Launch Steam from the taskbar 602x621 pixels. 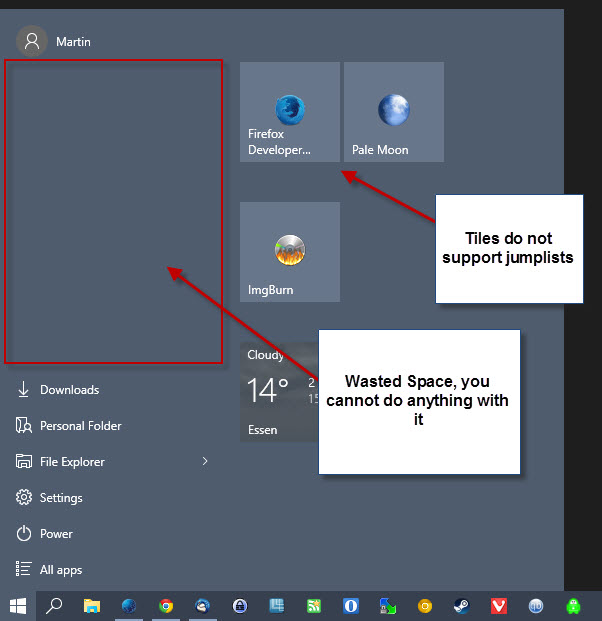462,606
